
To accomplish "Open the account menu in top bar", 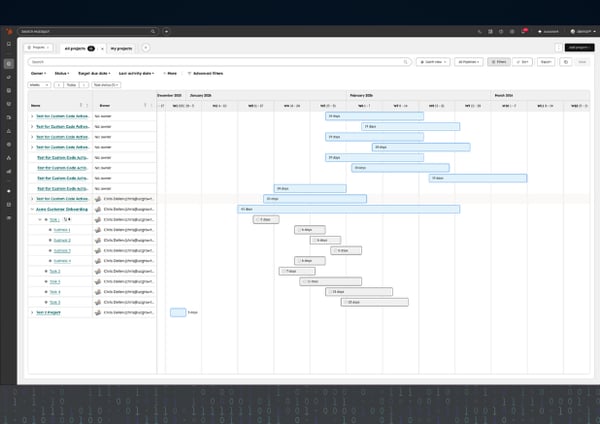I will pos(583,31).
